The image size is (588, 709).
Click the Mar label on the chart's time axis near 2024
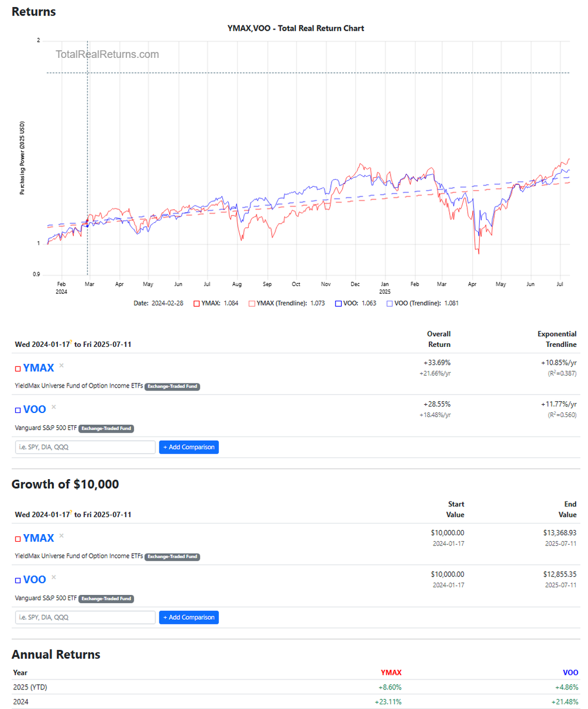tap(89, 284)
